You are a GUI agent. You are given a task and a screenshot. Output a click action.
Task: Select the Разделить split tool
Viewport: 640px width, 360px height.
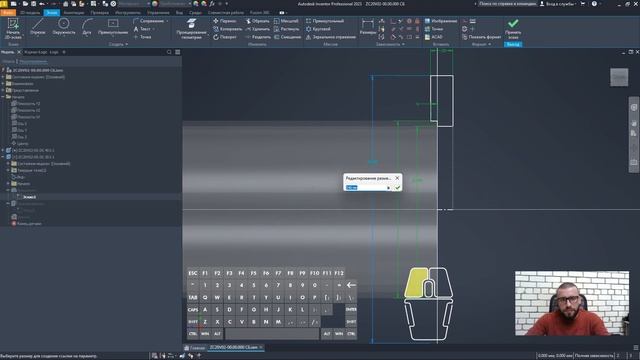pyautogui.click(x=258, y=37)
